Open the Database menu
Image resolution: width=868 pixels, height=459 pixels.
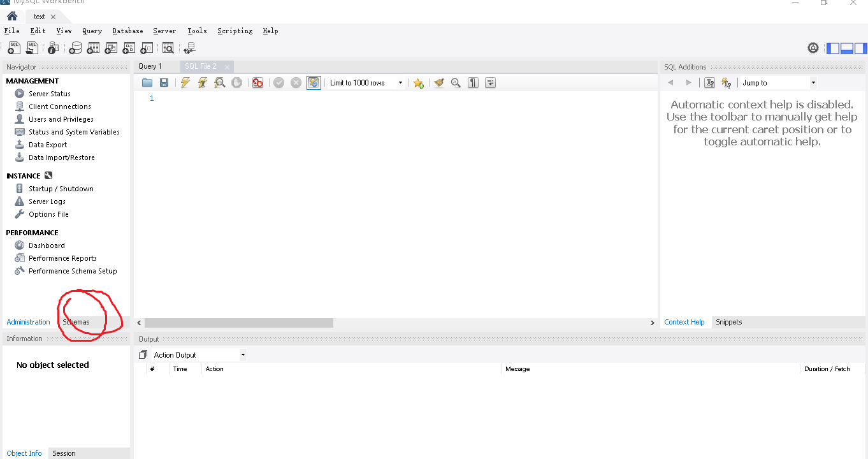point(127,31)
